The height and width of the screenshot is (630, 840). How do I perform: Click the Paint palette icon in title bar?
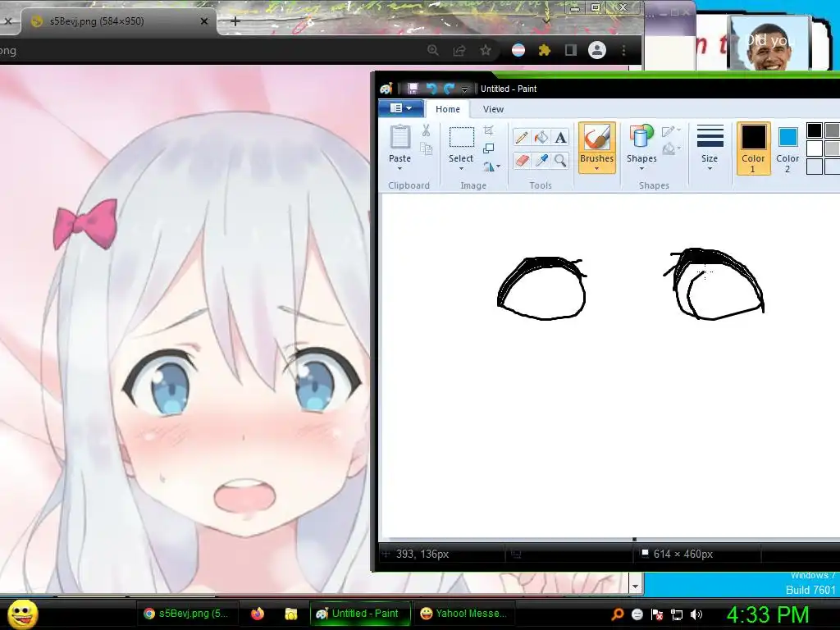point(386,89)
